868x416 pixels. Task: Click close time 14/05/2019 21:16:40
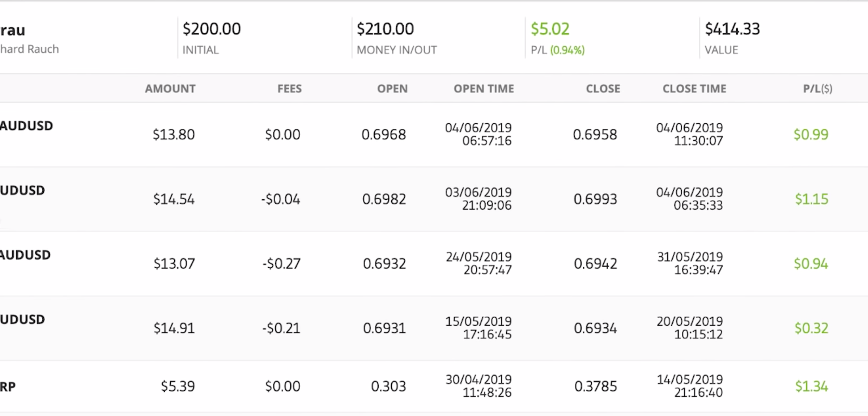tap(690, 386)
